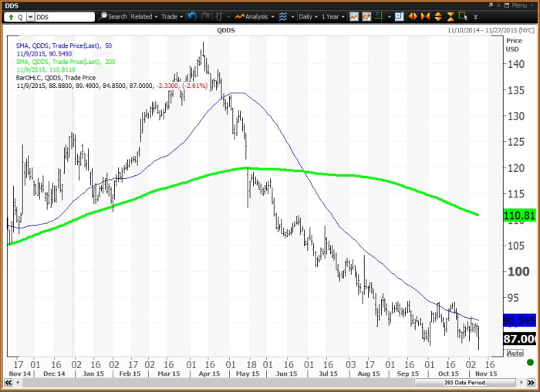Click the blue Undo arrow icon
The image size is (540, 392).
point(192,16)
